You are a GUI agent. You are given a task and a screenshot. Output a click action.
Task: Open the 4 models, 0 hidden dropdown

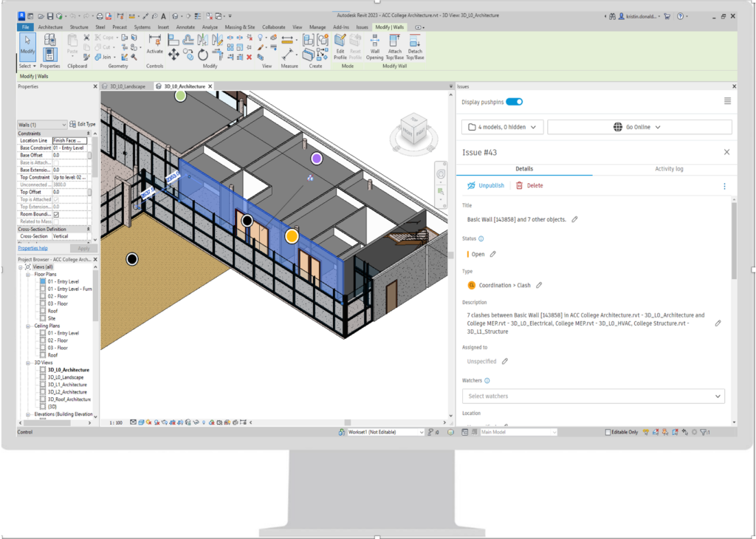pos(503,127)
